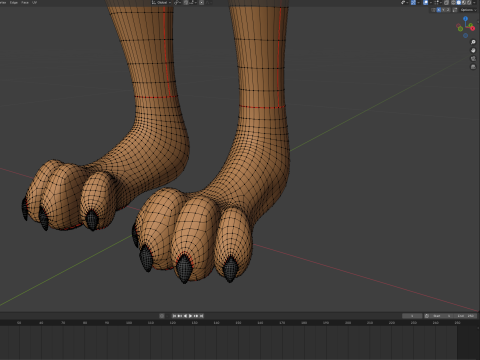Click the negative X axis gizmo circle
480x360 pixels.
tap(458, 25)
